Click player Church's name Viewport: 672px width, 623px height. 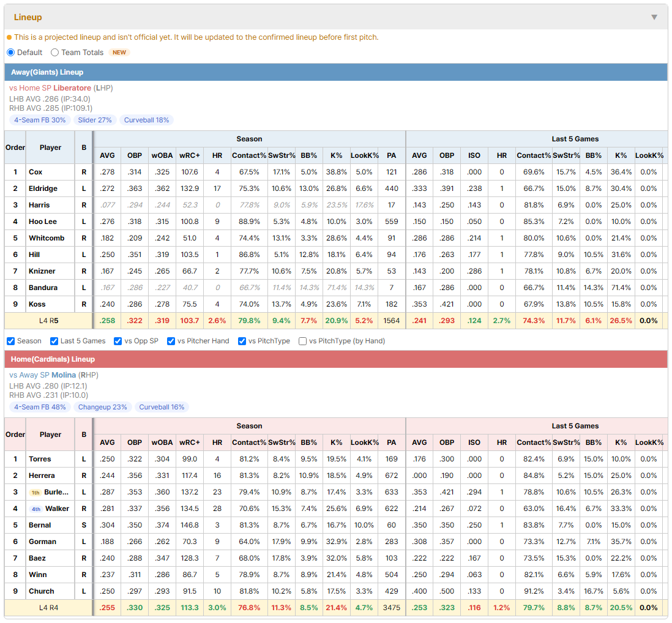pos(42,591)
